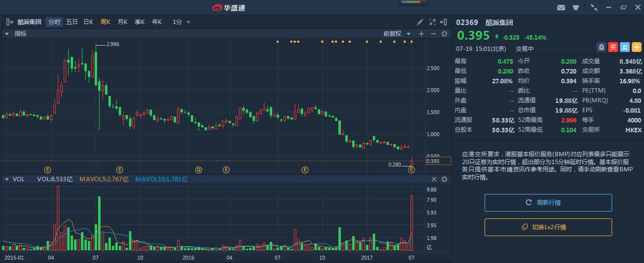Open the mail messages icon

pos(561,7)
